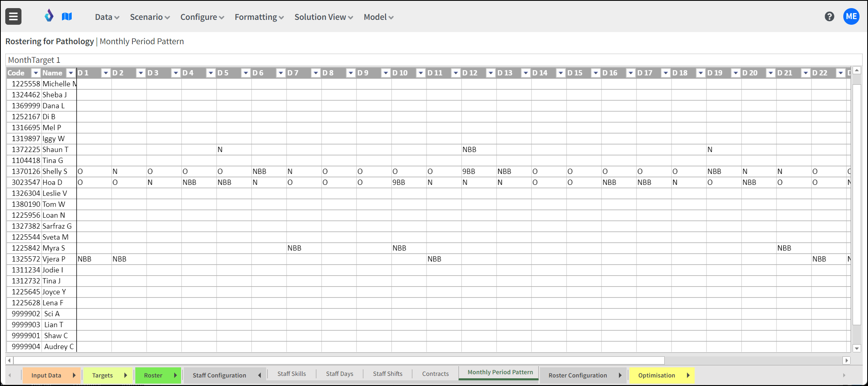Expand the Scenario menu
The image size is (868, 386).
149,17
